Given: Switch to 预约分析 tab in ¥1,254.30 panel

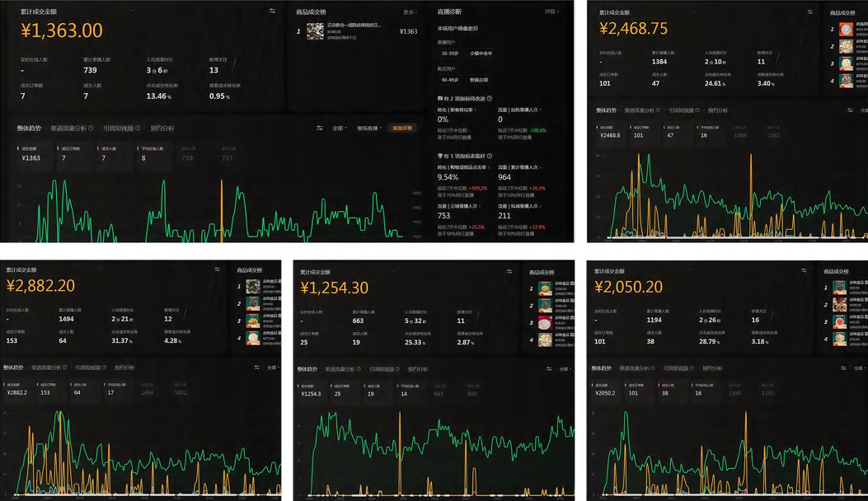Looking at the screenshot, I should pos(418,368).
